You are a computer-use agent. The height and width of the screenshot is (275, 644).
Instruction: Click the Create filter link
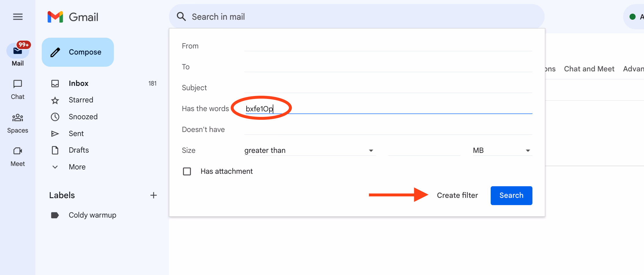point(457,195)
